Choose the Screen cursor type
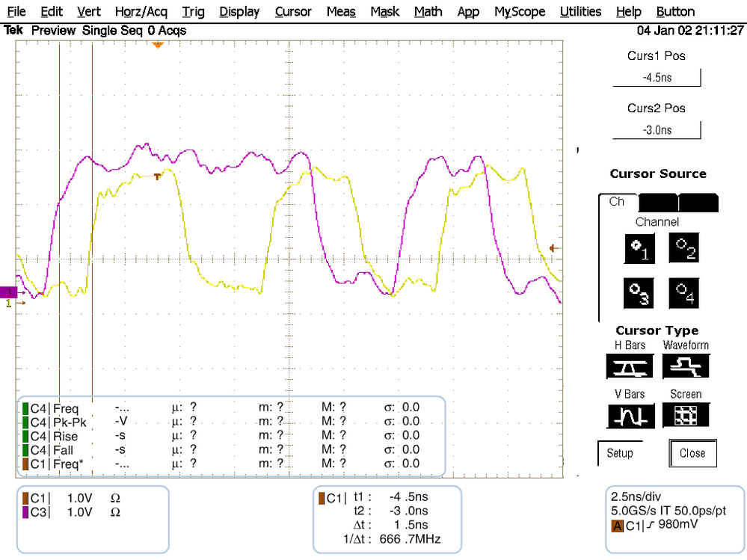 tap(686, 415)
